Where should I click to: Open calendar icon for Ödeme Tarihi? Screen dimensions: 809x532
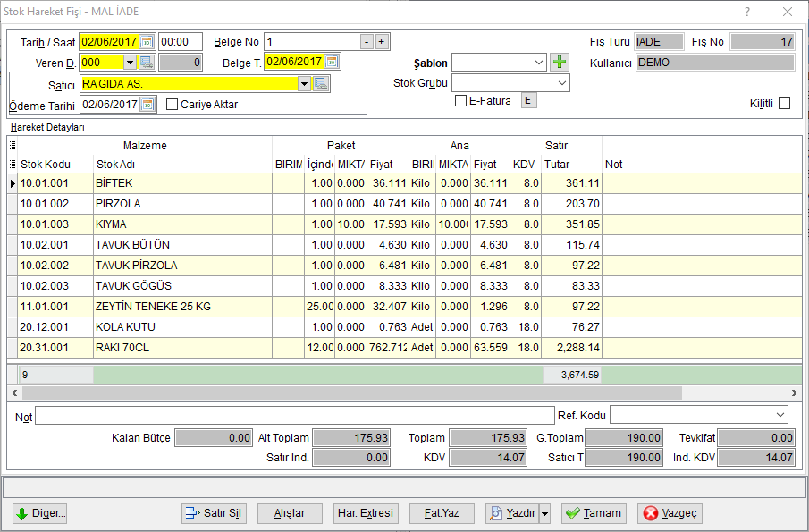coord(148,105)
